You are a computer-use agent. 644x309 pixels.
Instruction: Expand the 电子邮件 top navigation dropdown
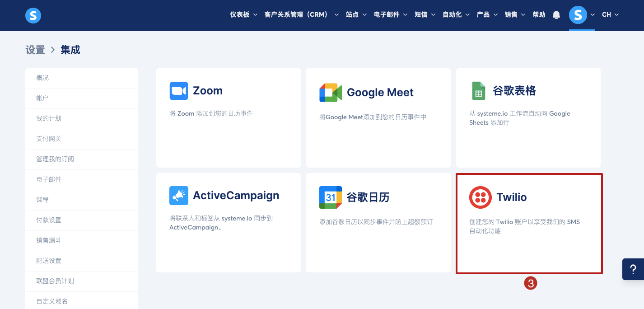click(x=391, y=15)
